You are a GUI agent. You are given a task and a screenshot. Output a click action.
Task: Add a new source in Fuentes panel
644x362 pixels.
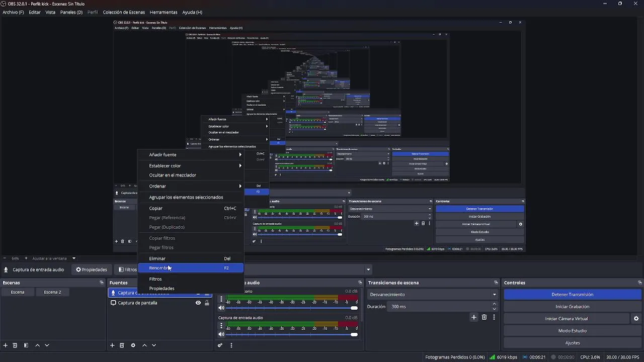(112, 345)
